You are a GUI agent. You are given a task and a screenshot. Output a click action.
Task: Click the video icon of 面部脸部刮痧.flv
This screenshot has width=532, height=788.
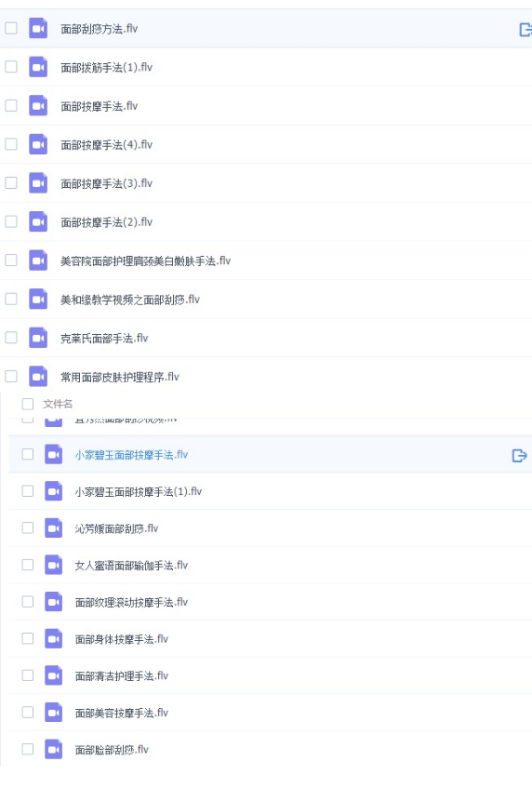point(54,749)
